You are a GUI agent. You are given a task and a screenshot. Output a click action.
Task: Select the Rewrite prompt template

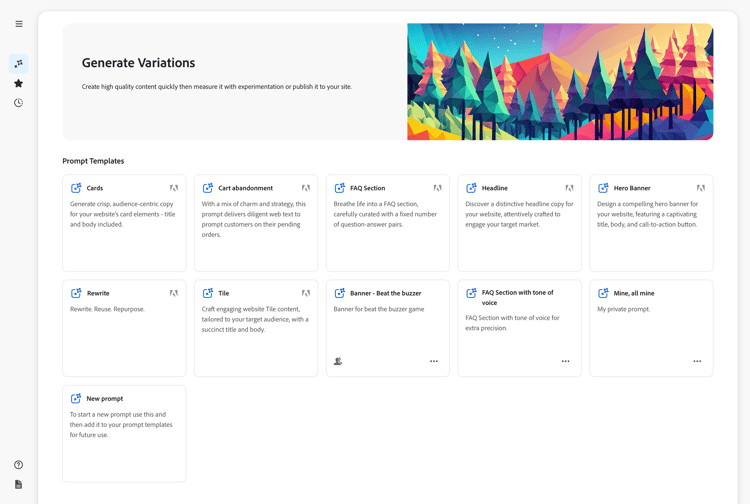point(124,328)
